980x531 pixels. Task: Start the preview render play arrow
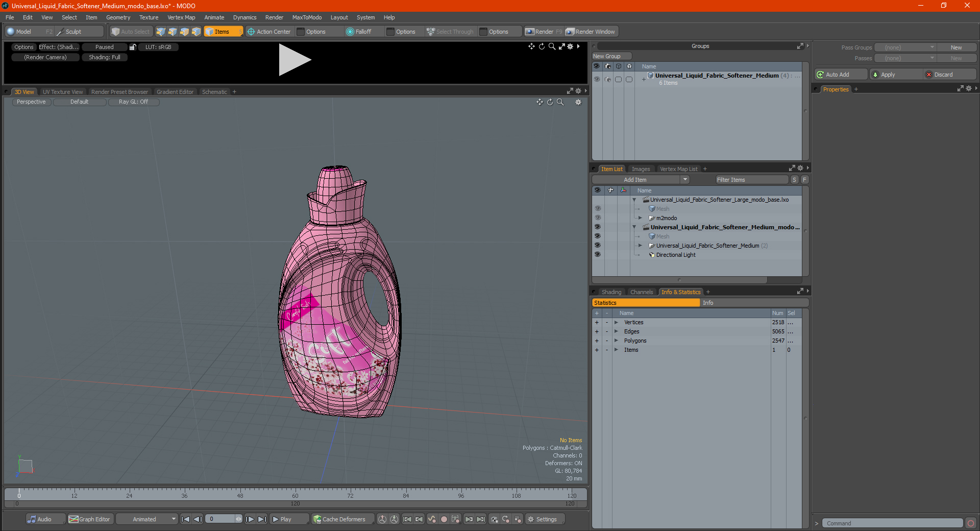(x=294, y=60)
